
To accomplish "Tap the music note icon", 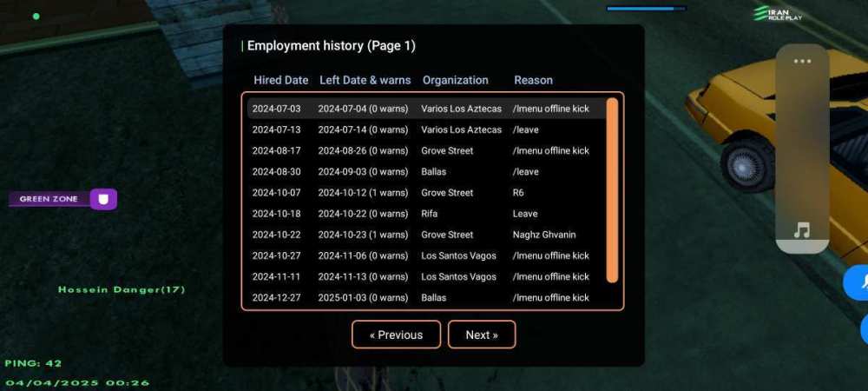I will (801, 230).
